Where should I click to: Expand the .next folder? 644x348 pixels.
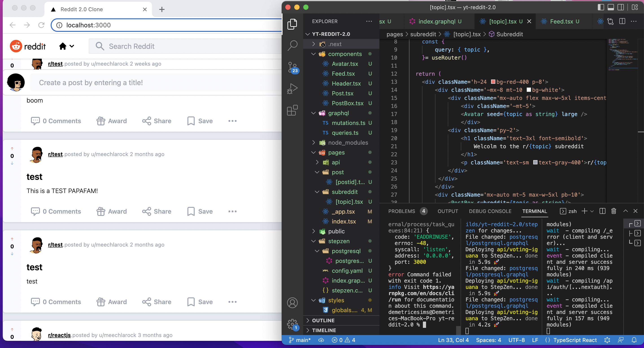313,44
